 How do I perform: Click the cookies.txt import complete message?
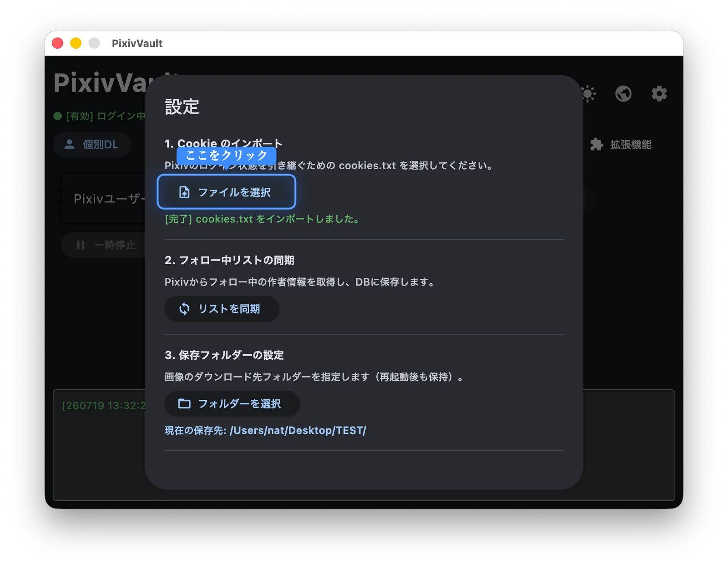[263, 219]
